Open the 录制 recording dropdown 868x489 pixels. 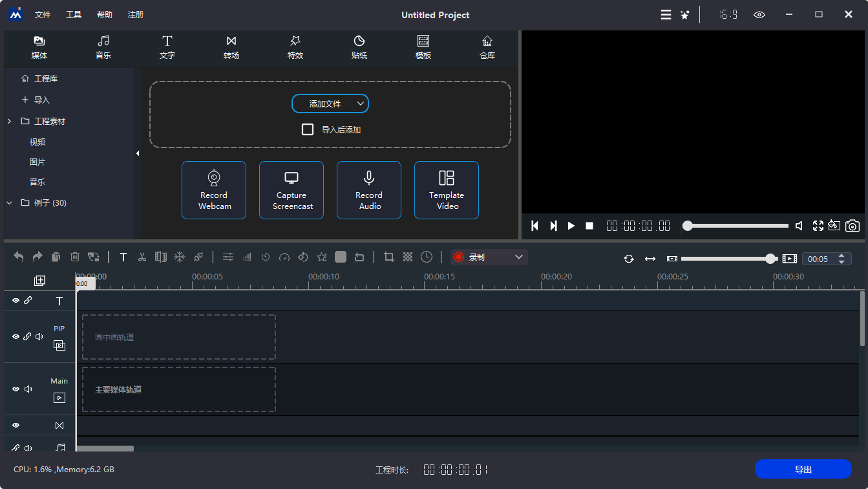pyautogui.click(x=517, y=257)
